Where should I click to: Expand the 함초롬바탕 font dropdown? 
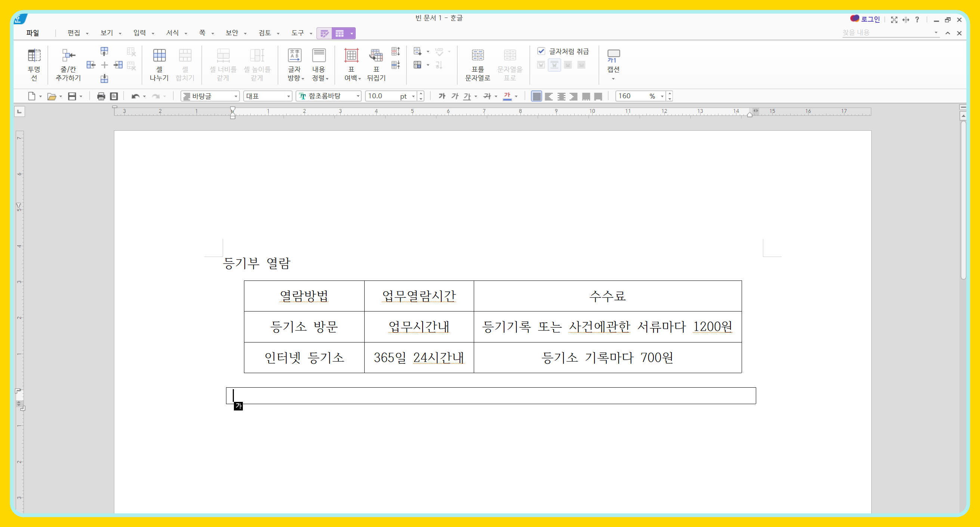click(358, 96)
